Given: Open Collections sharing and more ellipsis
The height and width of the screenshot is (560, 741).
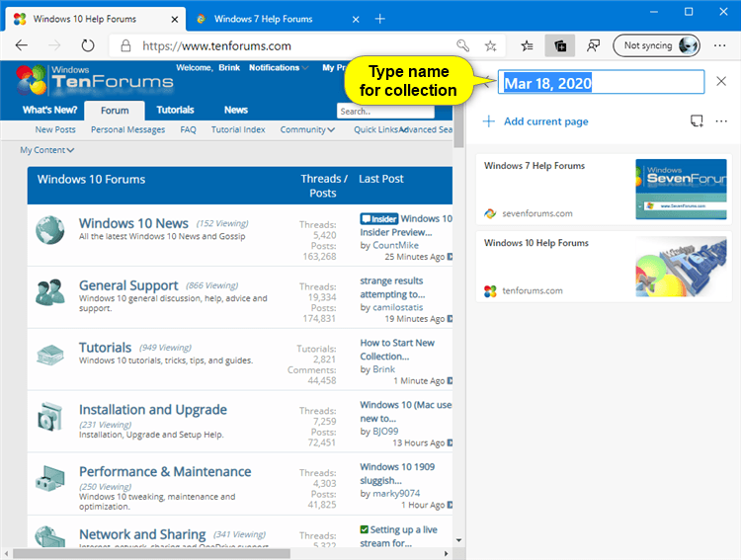Looking at the screenshot, I should coord(721,120).
